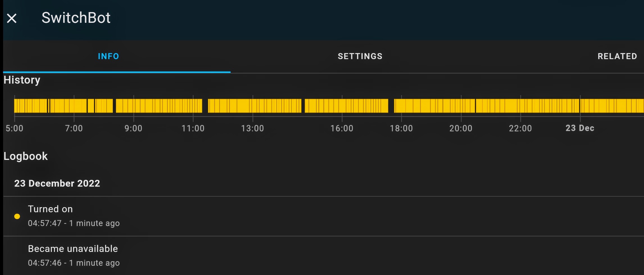This screenshot has width=644, height=275.
Task: Select the 23 December 2022 date header
Action: tap(57, 183)
